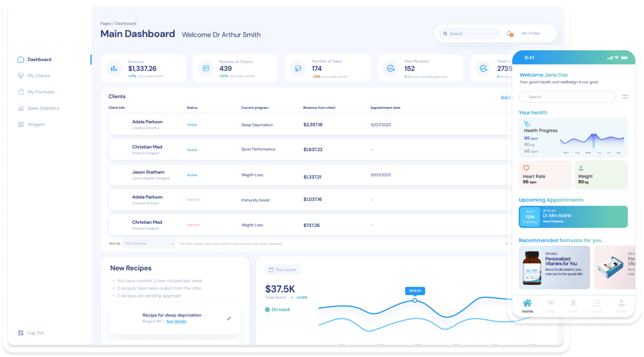Tap the Personalized Vitamins for You card

coord(554,267)
